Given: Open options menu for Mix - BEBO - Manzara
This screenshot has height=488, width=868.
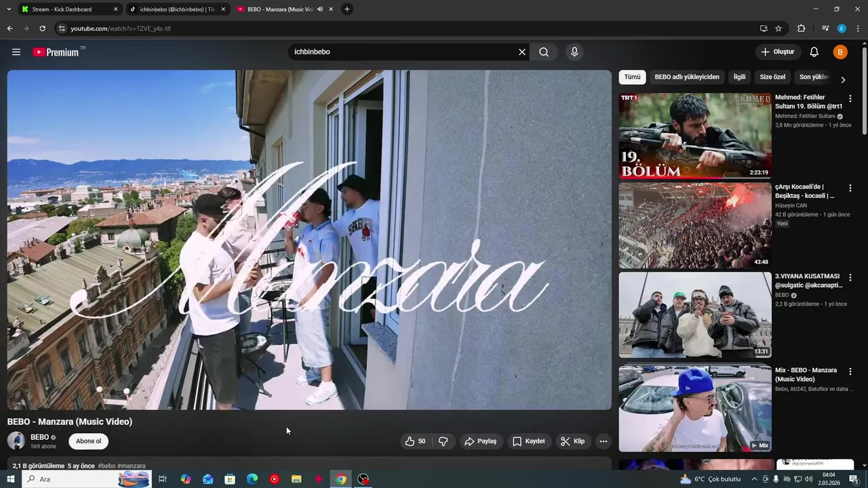Looking at the screenshot, I should pos(850,371).
